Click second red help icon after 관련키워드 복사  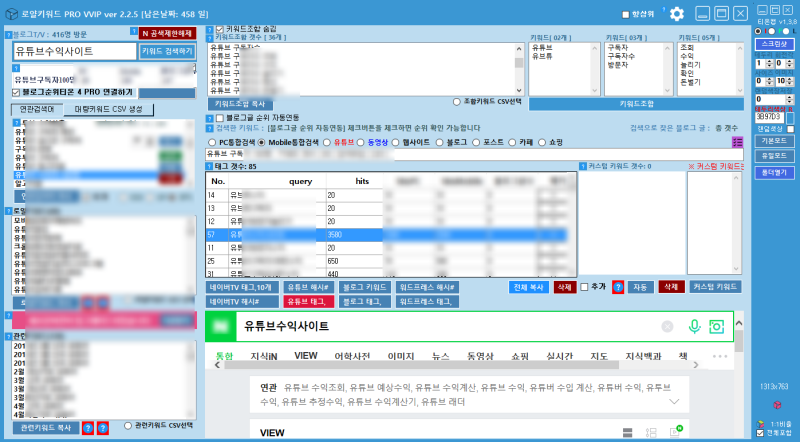click(x=103, y=428)
